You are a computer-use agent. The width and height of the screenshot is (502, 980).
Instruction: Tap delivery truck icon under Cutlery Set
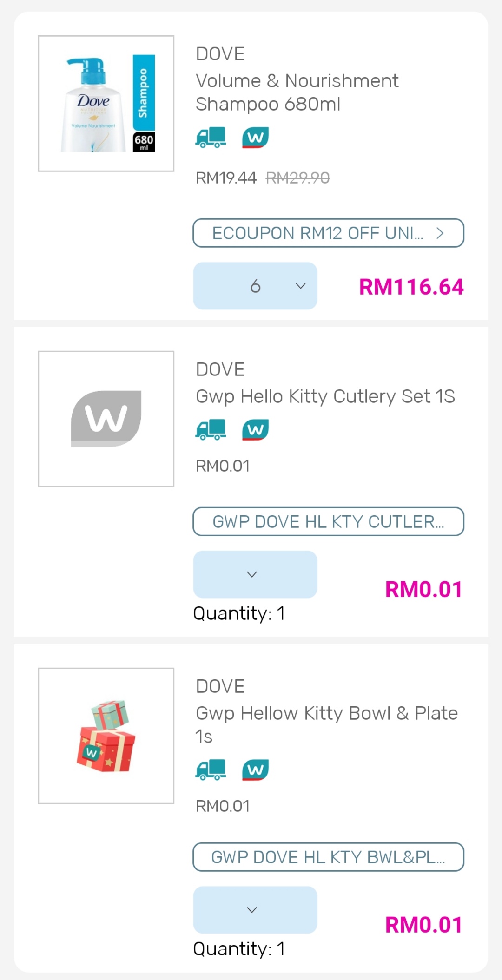(x=211, y=429)
